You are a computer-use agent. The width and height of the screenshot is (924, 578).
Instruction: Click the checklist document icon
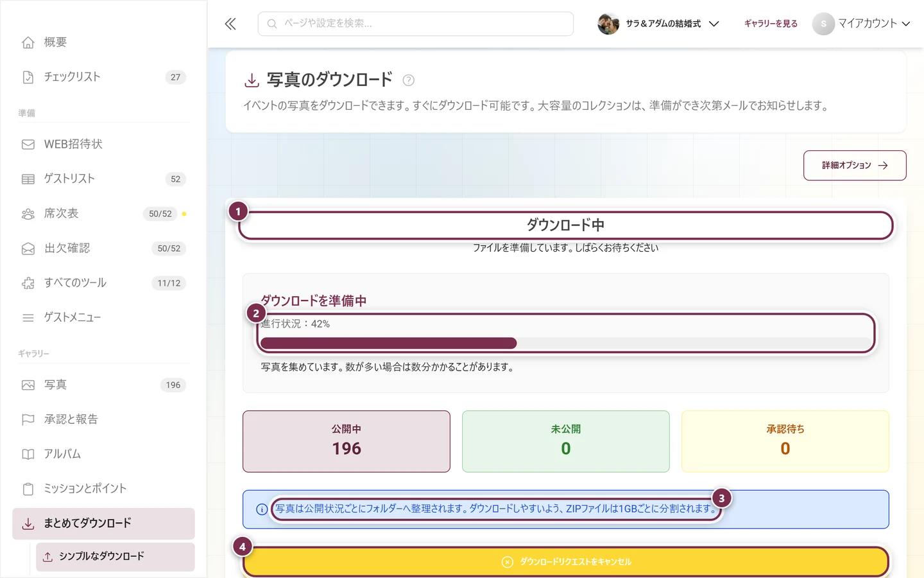pyautogui.click(x=28, y=77)
